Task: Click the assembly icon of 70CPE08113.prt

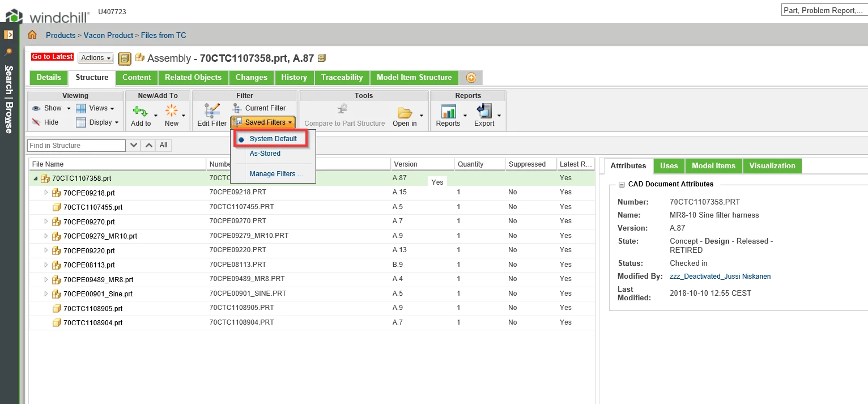Action: tap(57, 265)
